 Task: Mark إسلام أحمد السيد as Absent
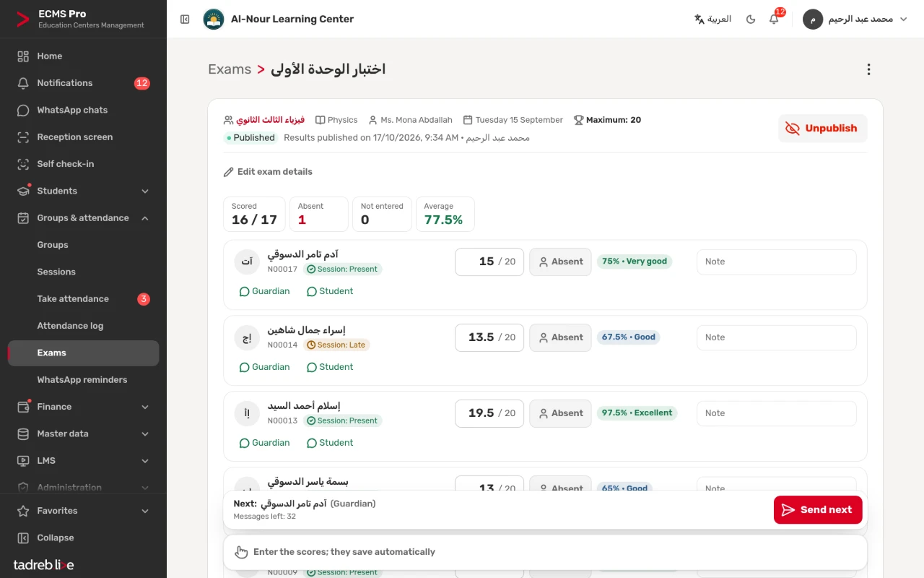tap(560, 413)
